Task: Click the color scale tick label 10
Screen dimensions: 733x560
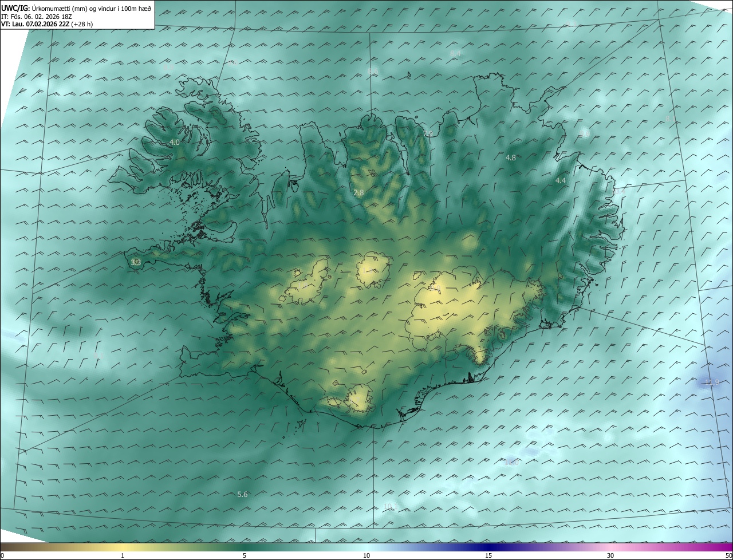Action: 366,555
